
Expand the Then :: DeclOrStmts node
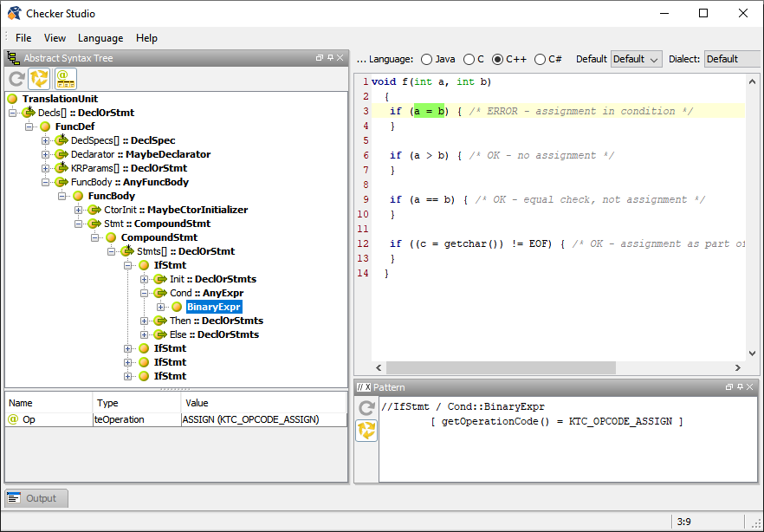point(144,321)
